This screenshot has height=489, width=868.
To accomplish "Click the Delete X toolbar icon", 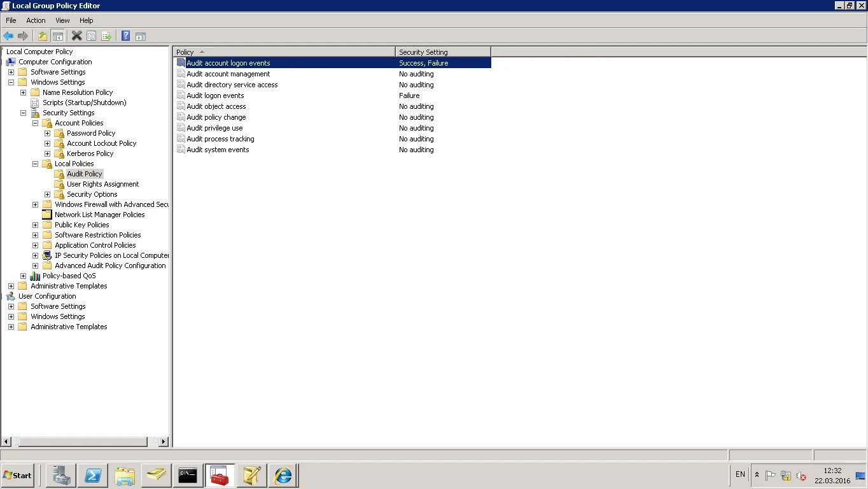I will coord(76,36).
